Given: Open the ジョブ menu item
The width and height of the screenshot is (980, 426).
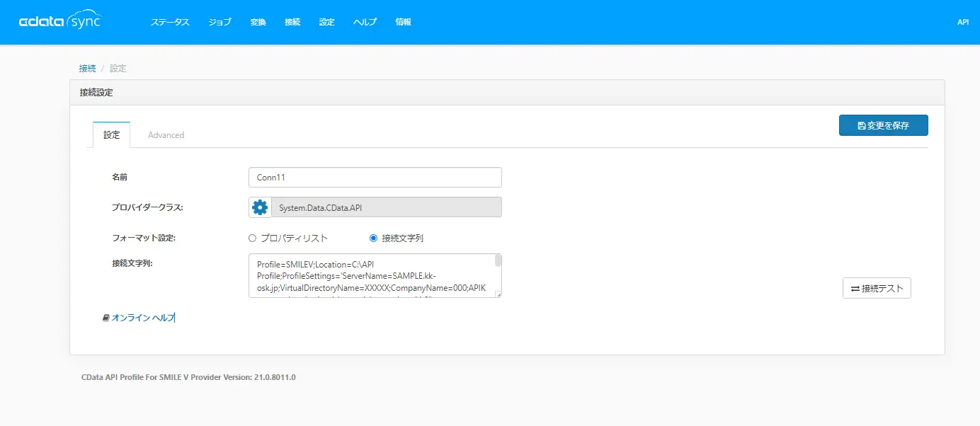Looking at the screenshot, I should pyautogui.click(x=220, y=22).
